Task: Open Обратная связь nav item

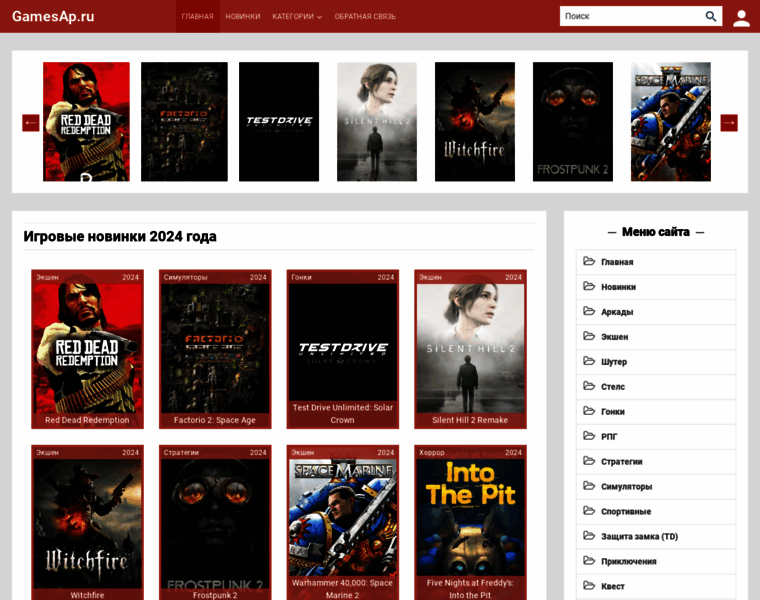Action: (365, 16)
